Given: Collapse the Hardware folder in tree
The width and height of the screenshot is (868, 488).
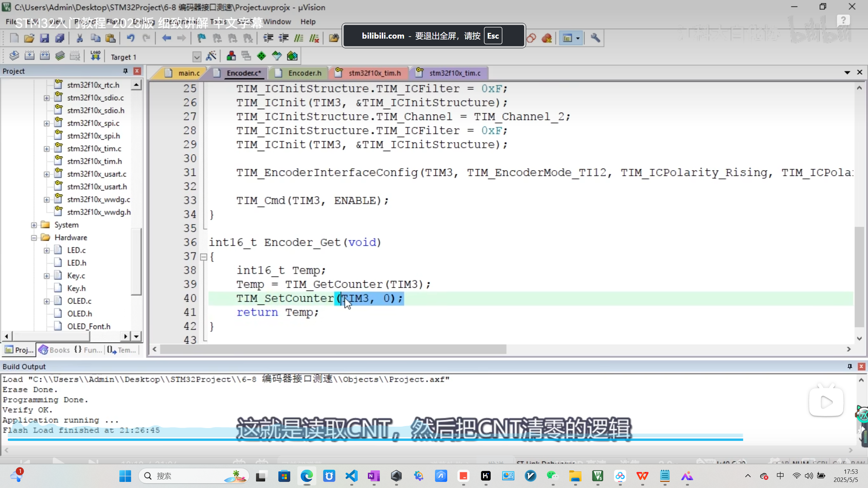Looking at the screenshot, I should point(34,238).
